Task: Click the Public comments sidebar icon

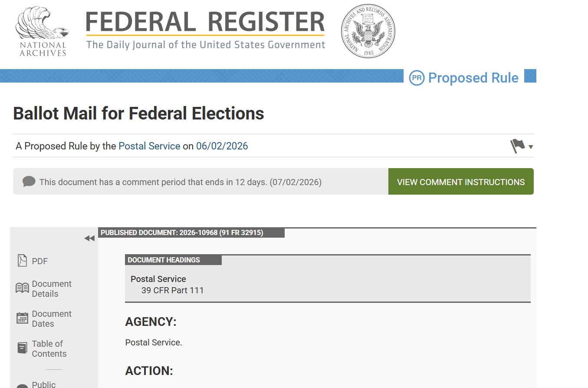Action: [x=22, y=386]
